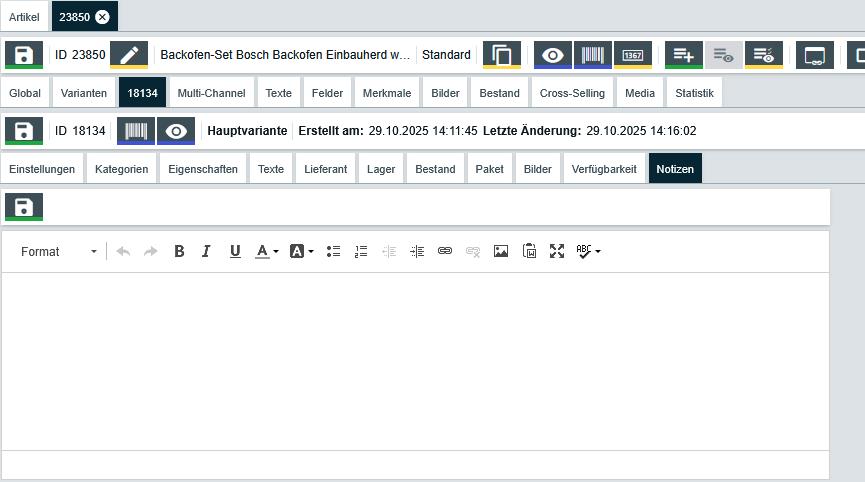Insert an image using the editor toolbar
865x482 pixels.
[x=501, y=251]
